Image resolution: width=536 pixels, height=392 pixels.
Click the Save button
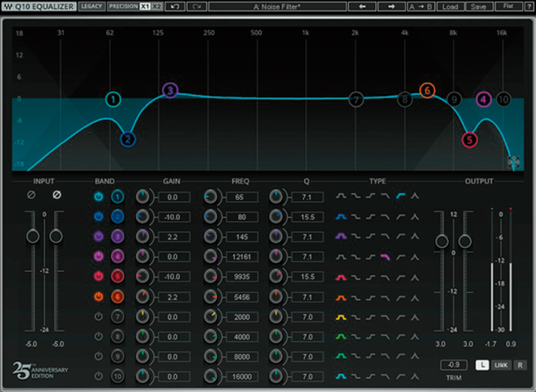(x=478, y=7)
